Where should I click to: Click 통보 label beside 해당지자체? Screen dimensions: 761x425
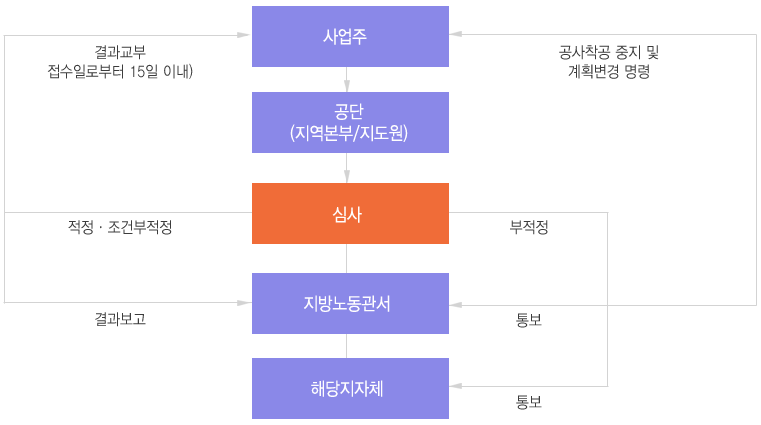(529, 402)
